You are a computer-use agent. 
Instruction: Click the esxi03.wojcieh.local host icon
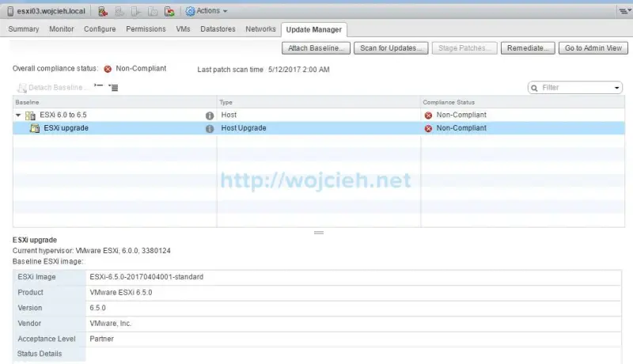[x=10, y=11]
